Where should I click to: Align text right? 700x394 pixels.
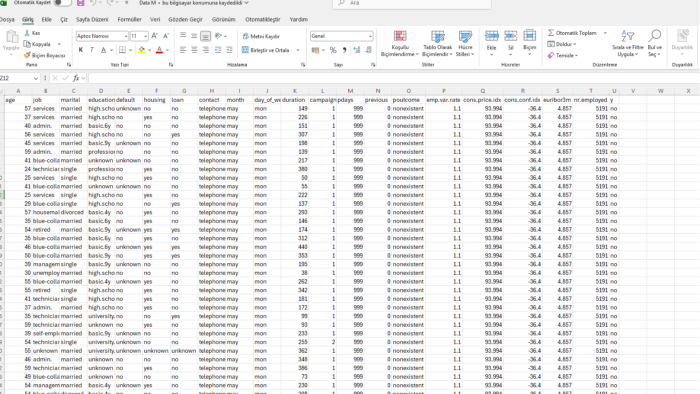click(205, 50)
